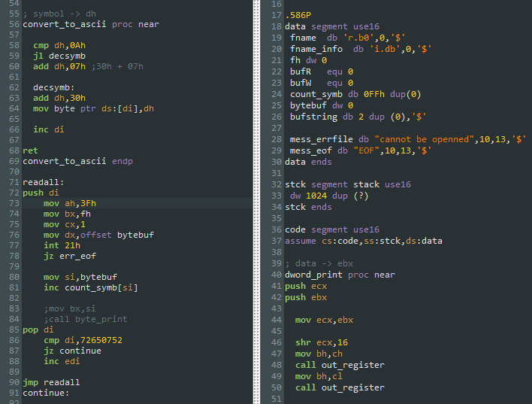Click the 'inc di' instruction

tap(49, 130)
